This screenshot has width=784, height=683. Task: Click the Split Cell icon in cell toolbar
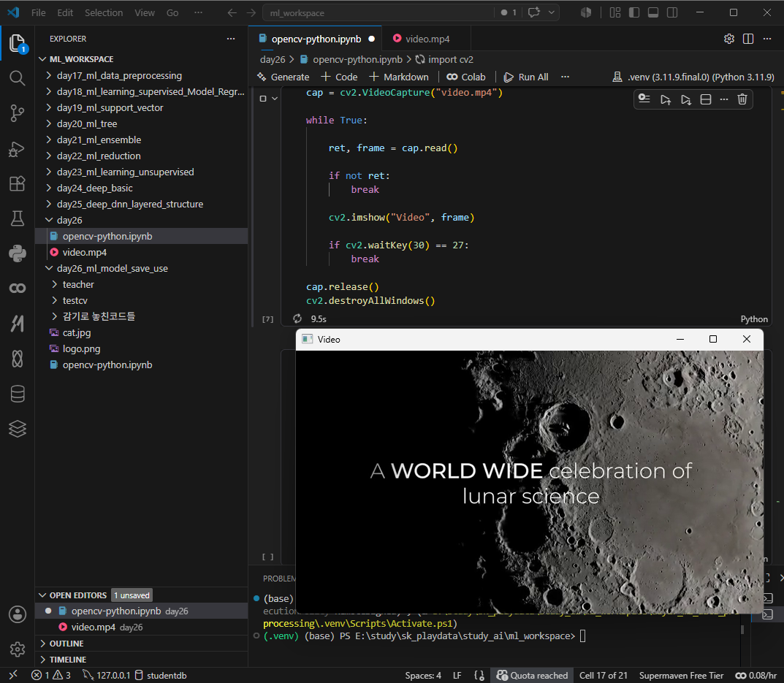706,99
